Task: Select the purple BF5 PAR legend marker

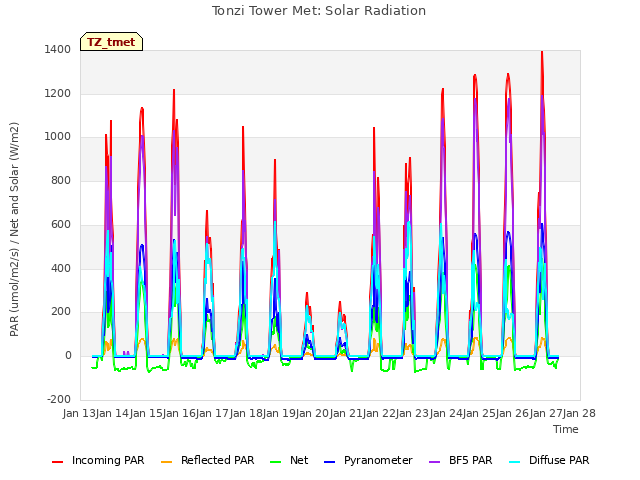Action: click(435, 462)
